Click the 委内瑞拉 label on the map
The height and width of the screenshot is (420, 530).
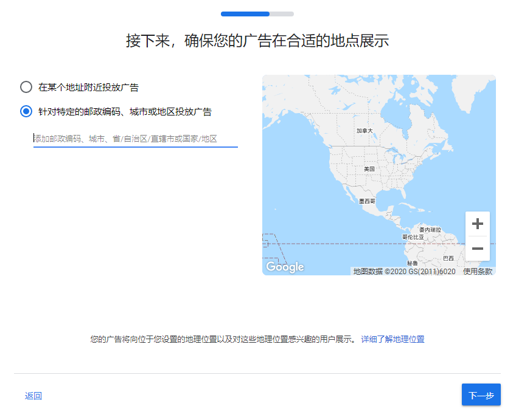430,230
